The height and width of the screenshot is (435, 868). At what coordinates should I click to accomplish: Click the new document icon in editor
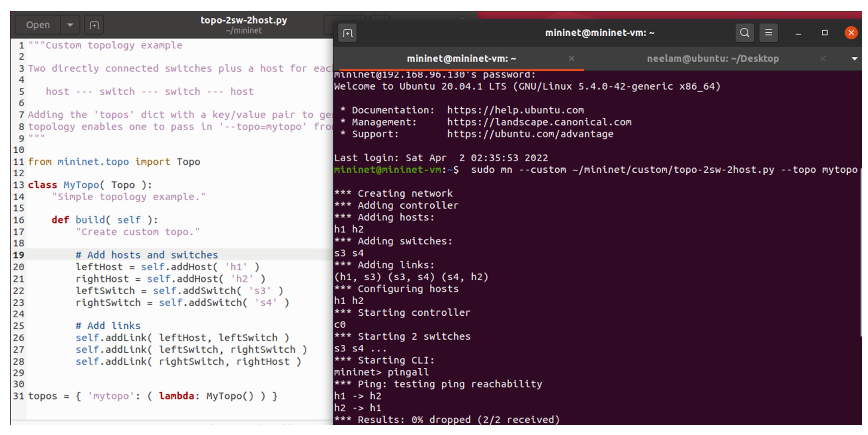click(94, 25)
